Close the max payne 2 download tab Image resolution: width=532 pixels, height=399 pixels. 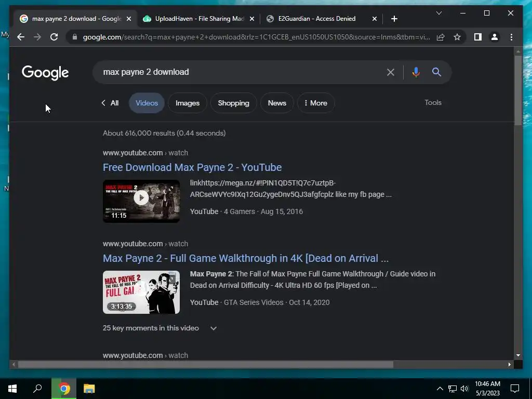coord(129,19)
